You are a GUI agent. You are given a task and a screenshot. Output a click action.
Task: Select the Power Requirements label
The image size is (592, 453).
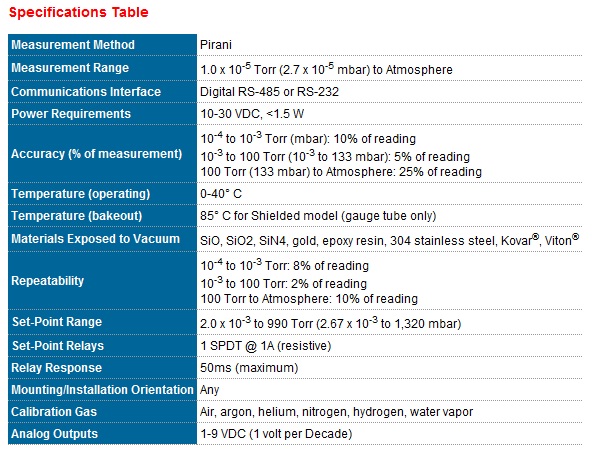(x=71, y=114)
